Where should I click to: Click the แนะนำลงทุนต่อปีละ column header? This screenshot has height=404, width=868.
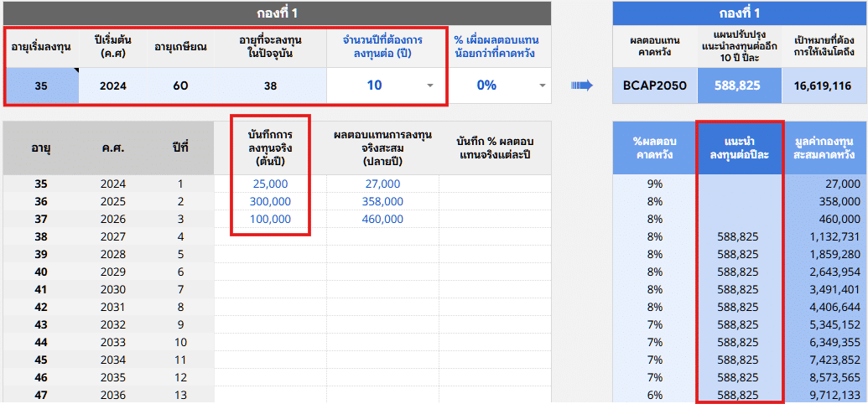[740, 148]
